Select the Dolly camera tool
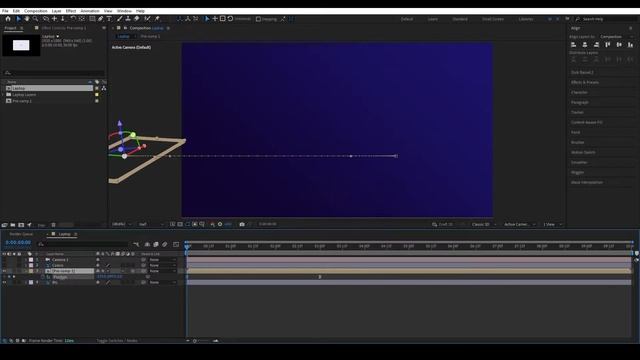Image resolution: width=640 pixels, height=360 pixels. (62, 19)
